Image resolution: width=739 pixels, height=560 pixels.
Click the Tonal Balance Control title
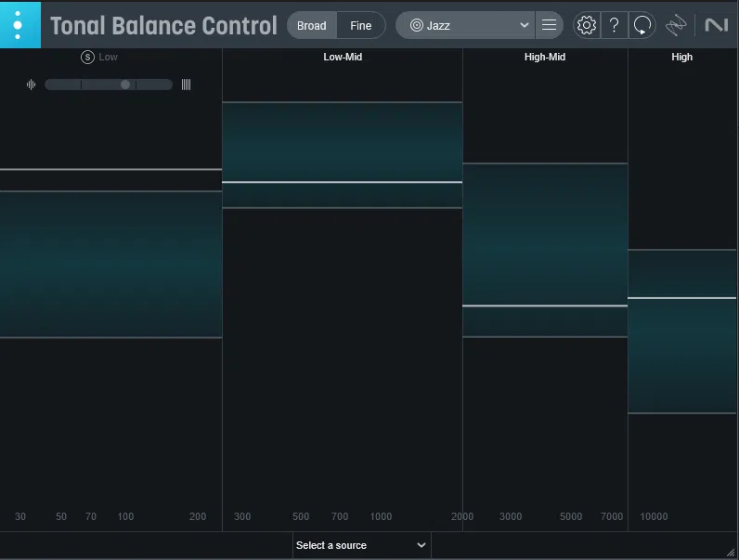point(163,25)
